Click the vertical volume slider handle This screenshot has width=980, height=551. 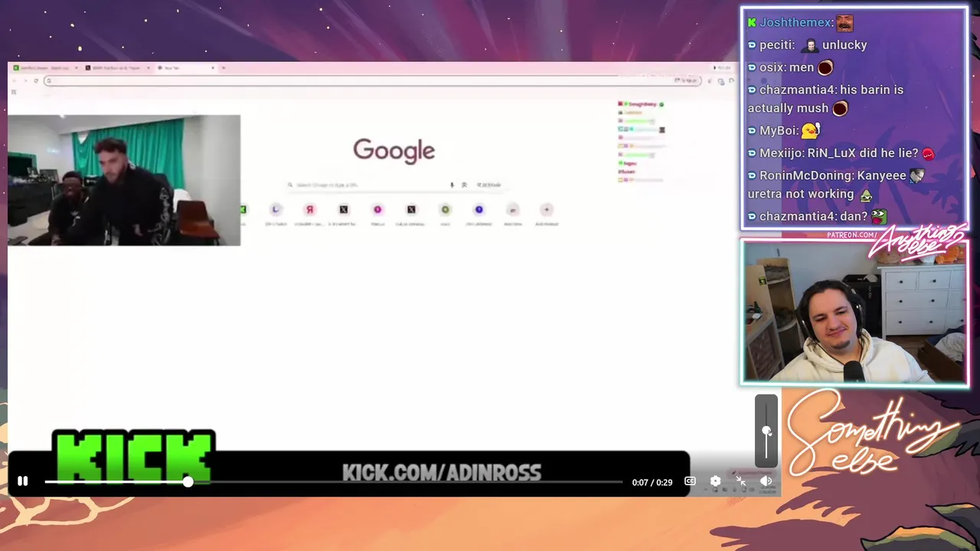tap(766, 432)
